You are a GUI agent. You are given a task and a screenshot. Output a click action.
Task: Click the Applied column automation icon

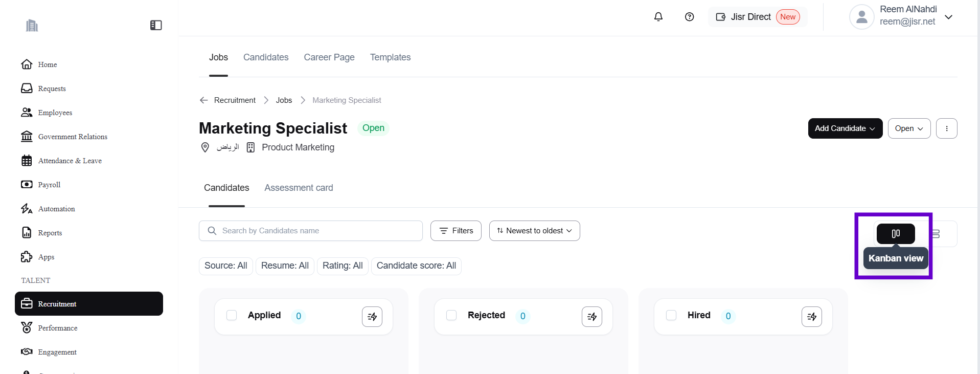pyautogui.click(x=372, y=317)
